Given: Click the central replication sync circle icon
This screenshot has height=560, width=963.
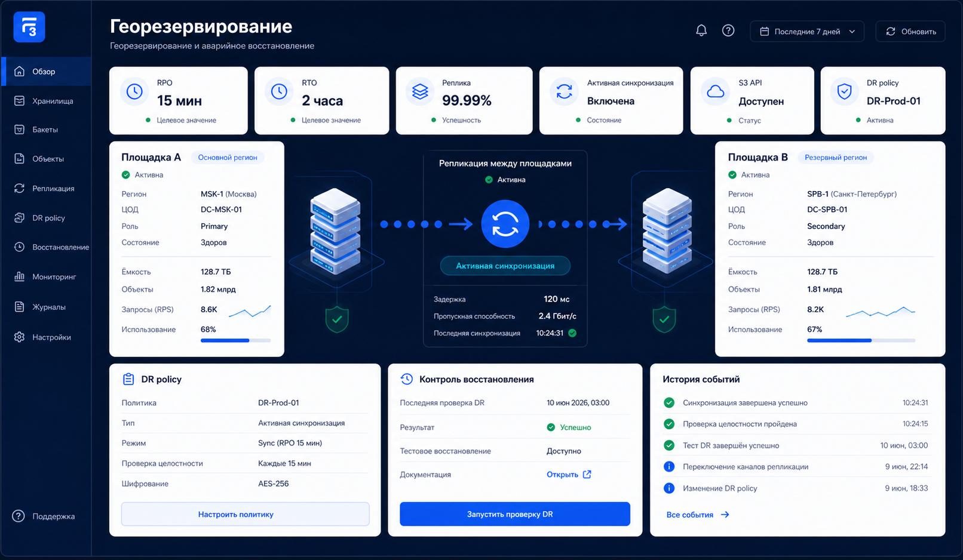Looking at the screenshot, I should [x=505, y=224].
